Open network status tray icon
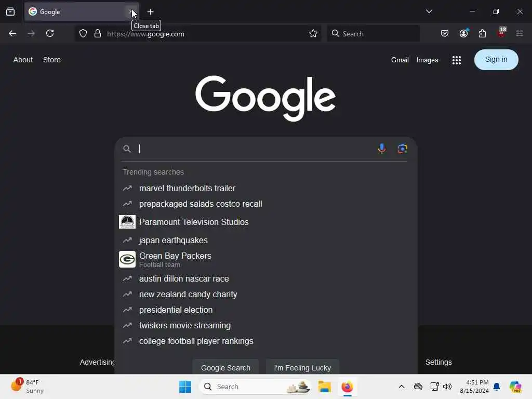 pyautogui.click(x=434, y=387)
